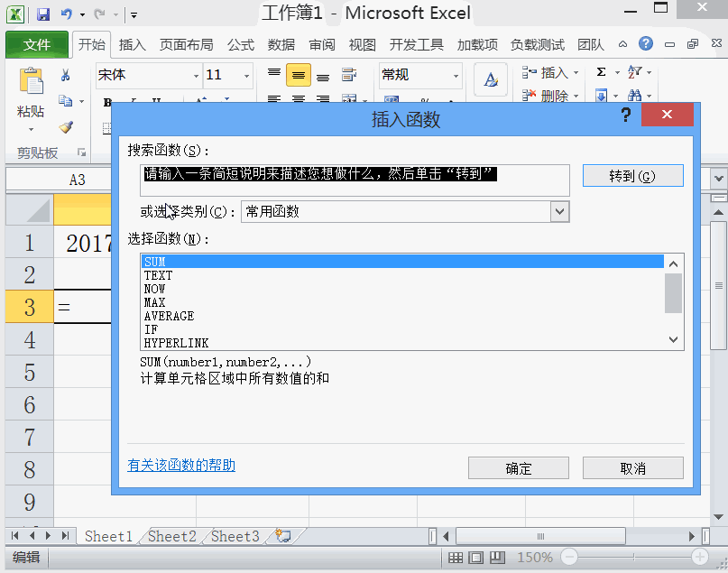Open the function category dropdown
Image resolution: width=728 pixels, height=573 pixels.
point(559,211)
